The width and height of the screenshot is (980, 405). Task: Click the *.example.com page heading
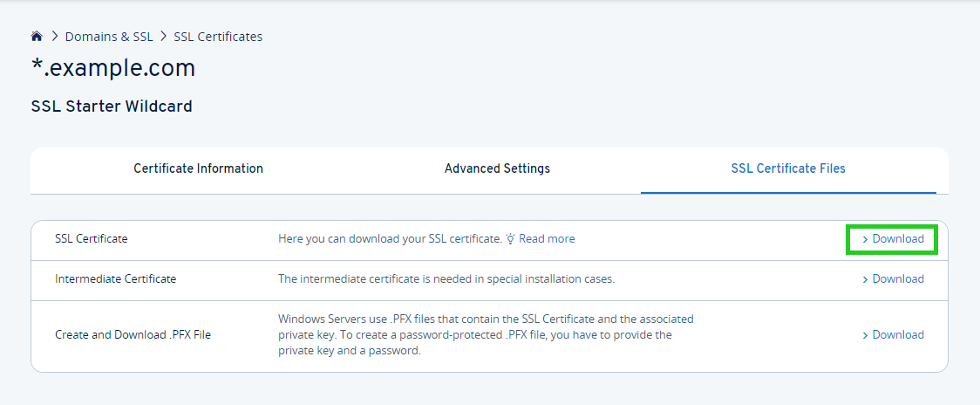click(113, 68)
